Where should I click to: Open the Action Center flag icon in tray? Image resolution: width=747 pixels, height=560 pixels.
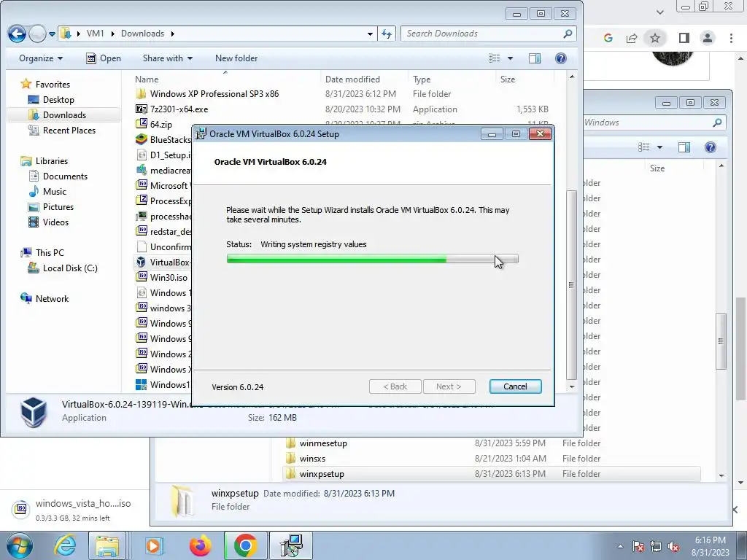(638, 546)
